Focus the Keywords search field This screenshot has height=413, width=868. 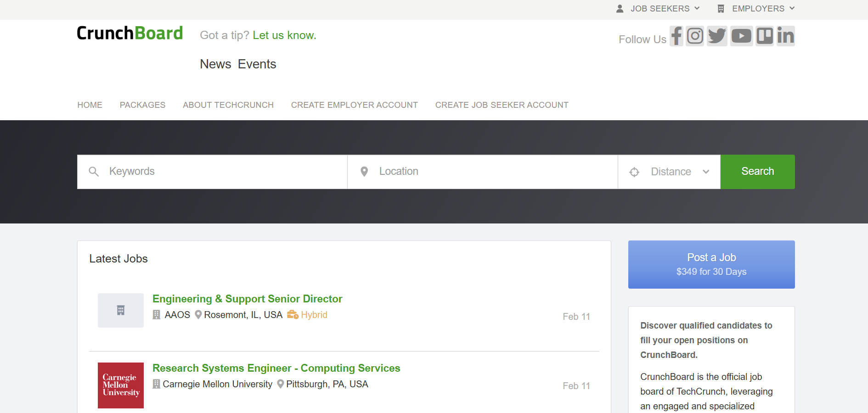tap(212, 172)
